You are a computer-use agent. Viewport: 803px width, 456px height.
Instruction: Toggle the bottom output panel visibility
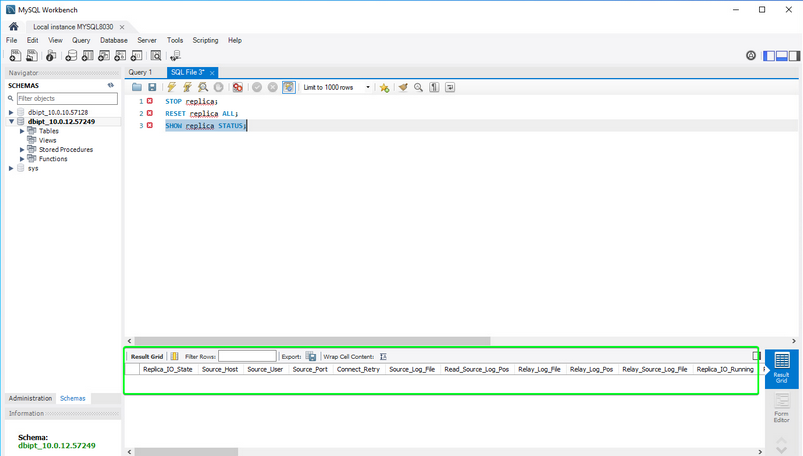(781, 56)
